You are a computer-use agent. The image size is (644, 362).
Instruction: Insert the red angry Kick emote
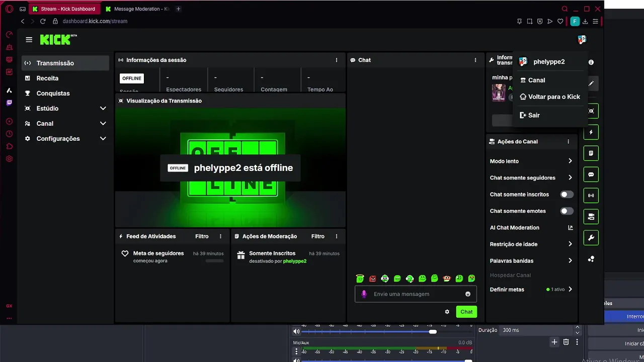372,279
